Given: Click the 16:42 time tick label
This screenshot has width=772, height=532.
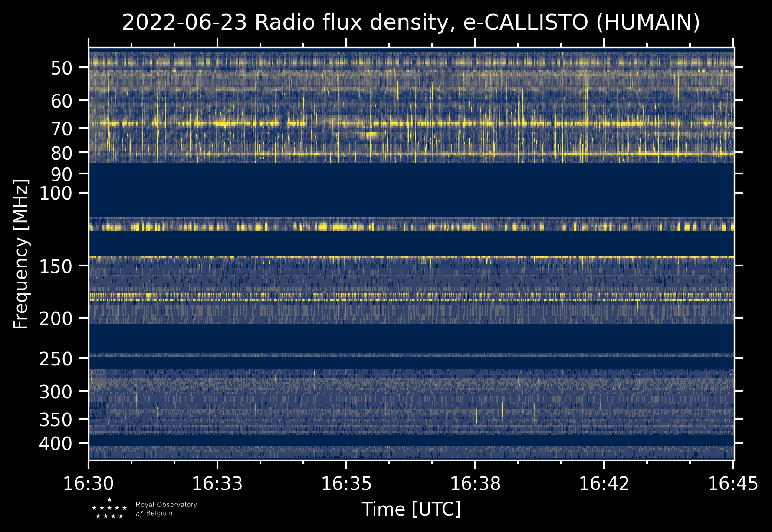Looking at the screenshot, I should (604, 483).
